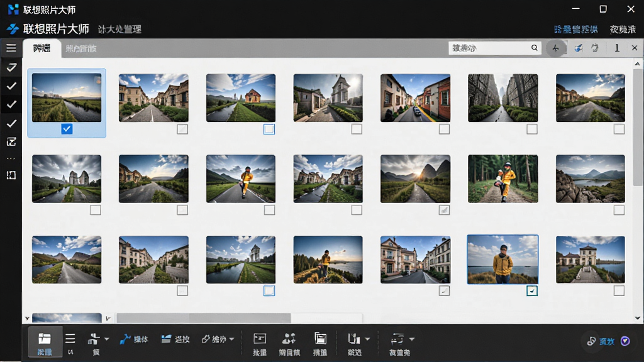Tick the checkbox under the red house photo

(x=269, y=129)
